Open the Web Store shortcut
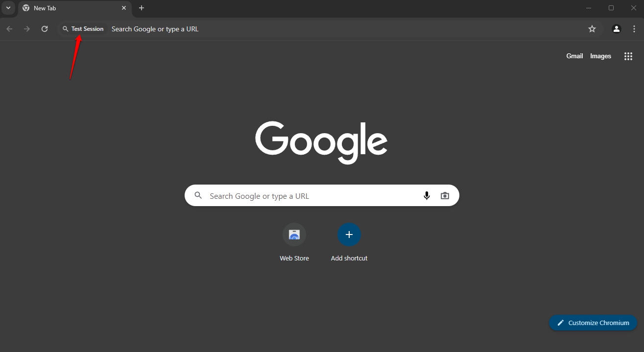The image size is (644, 352). (294, 243)
